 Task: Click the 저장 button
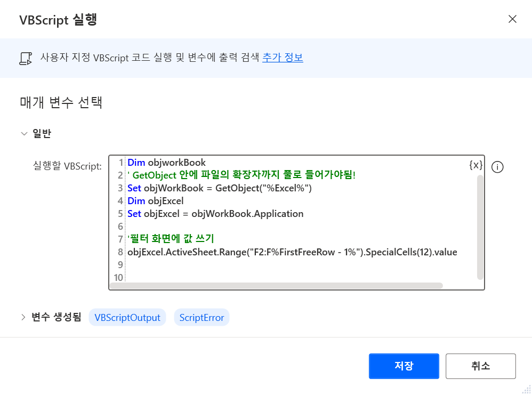[404, 366]
